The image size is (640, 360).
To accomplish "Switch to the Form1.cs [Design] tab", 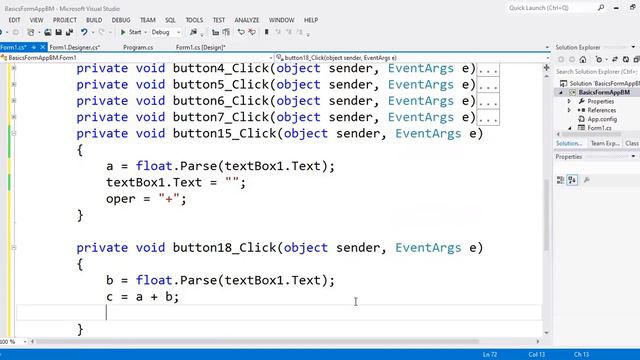I will (201, 47).
